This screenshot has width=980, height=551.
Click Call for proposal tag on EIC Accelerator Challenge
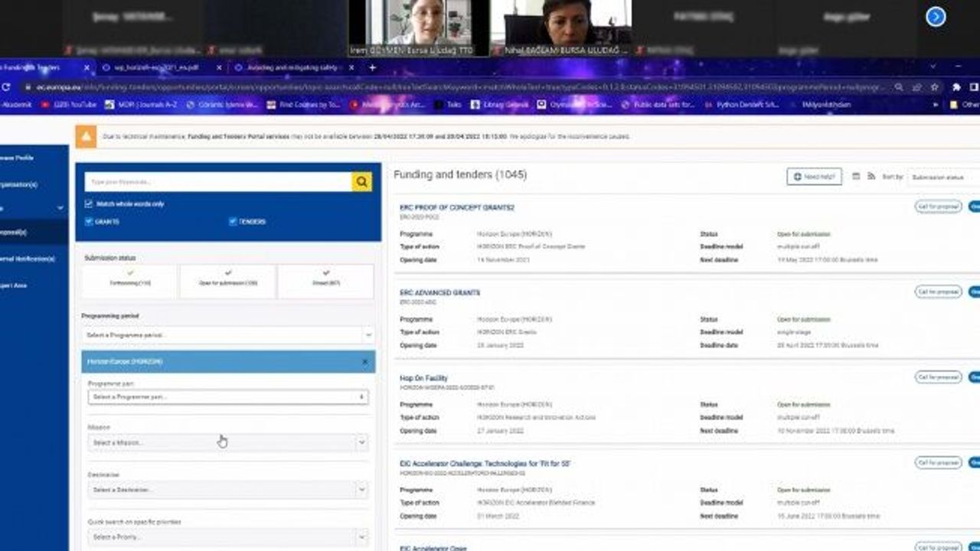click(938, 463)
